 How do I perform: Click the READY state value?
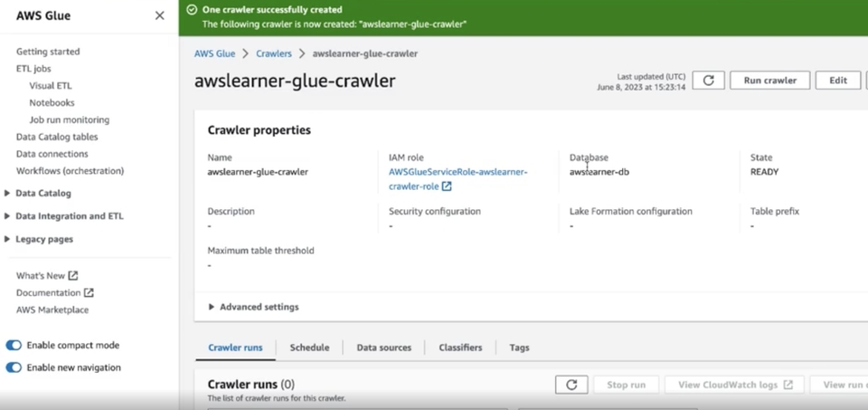765,172
